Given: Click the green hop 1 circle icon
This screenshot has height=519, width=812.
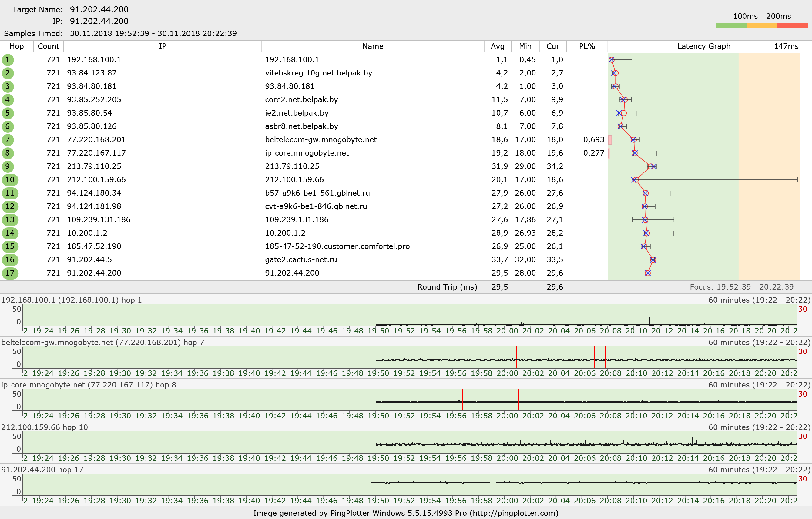Looking at the screenshot, I should (x=8, y=60).
